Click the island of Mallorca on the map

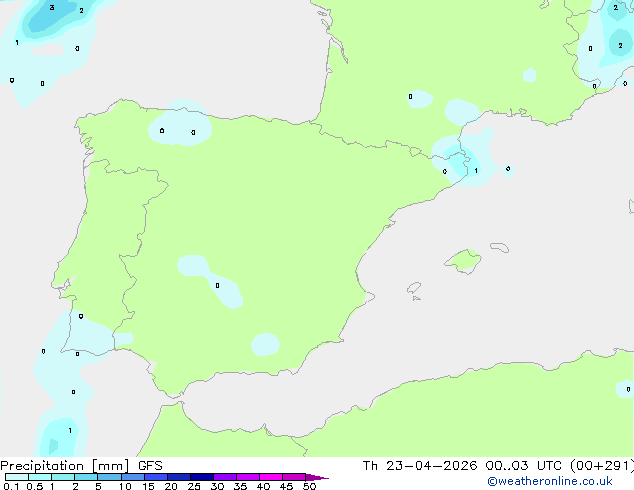pyautogui.click(x=463, y=262)
